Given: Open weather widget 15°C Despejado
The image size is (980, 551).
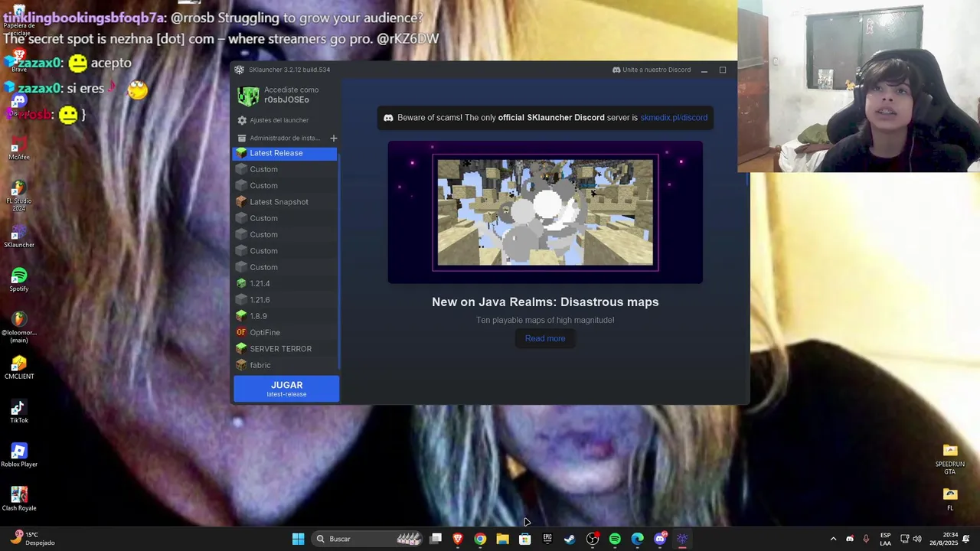Looking at the screenshot, I should pyautogui.click(x=32, y=539).
